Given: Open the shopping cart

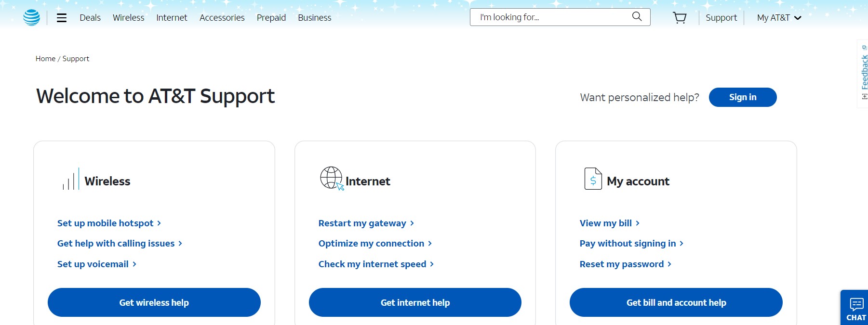Looking at the screenshot, I should (x=680, y=17).
